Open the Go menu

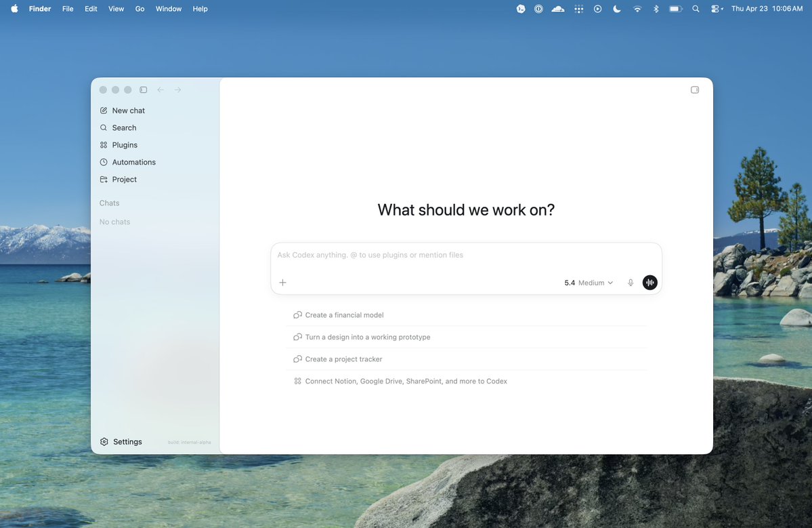(140, 9)
